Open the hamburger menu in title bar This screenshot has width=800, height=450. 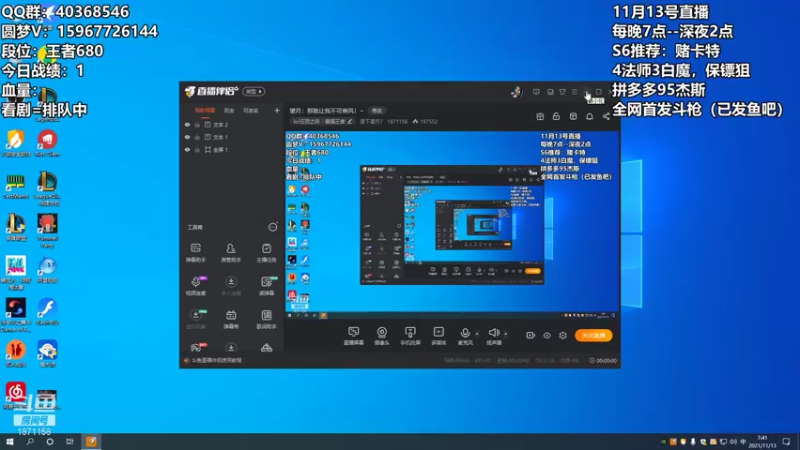[574, 92]
